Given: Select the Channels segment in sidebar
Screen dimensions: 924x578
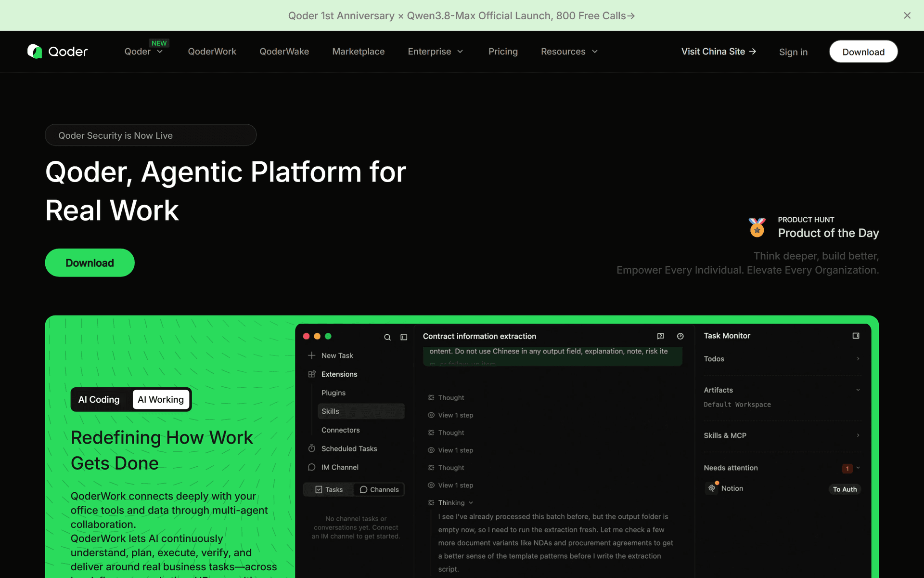Looking at the screenshot, I should coord(379,489).
